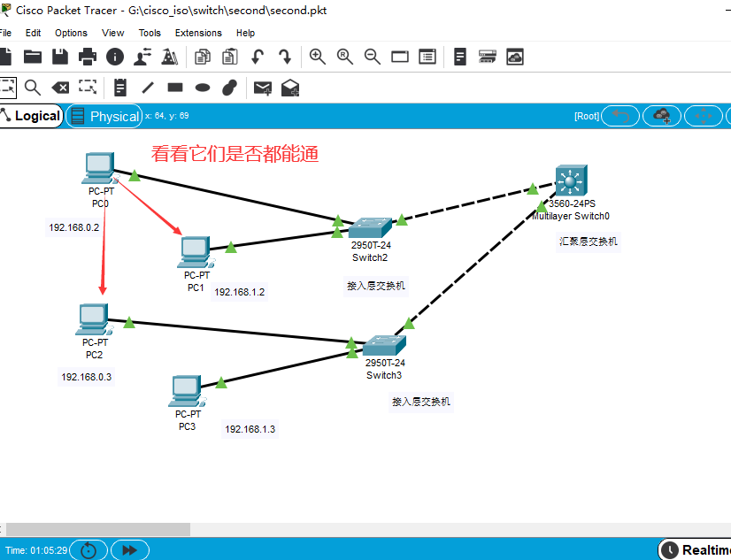Open the Help menu
The width and height of the screenshot is (731, 560).
point(245,33)
